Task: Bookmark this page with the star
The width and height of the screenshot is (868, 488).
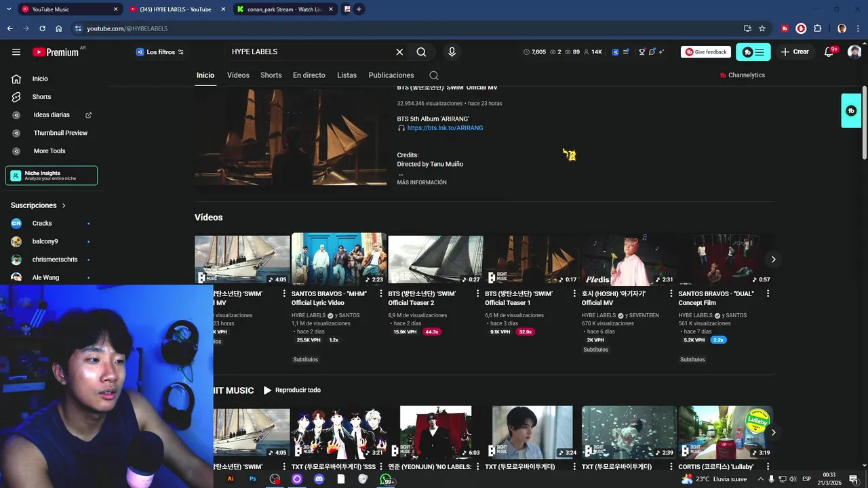Action: [762, 28]
